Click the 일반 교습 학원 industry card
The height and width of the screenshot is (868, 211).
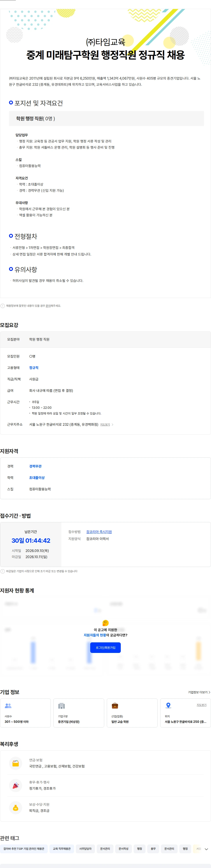(132, 713)
